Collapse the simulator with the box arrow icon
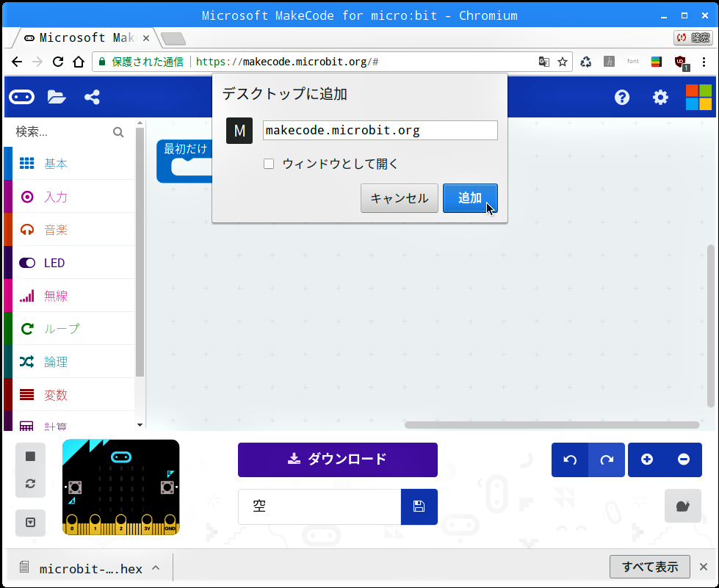The height and width of the screenshot is (588, 719). 30,523
